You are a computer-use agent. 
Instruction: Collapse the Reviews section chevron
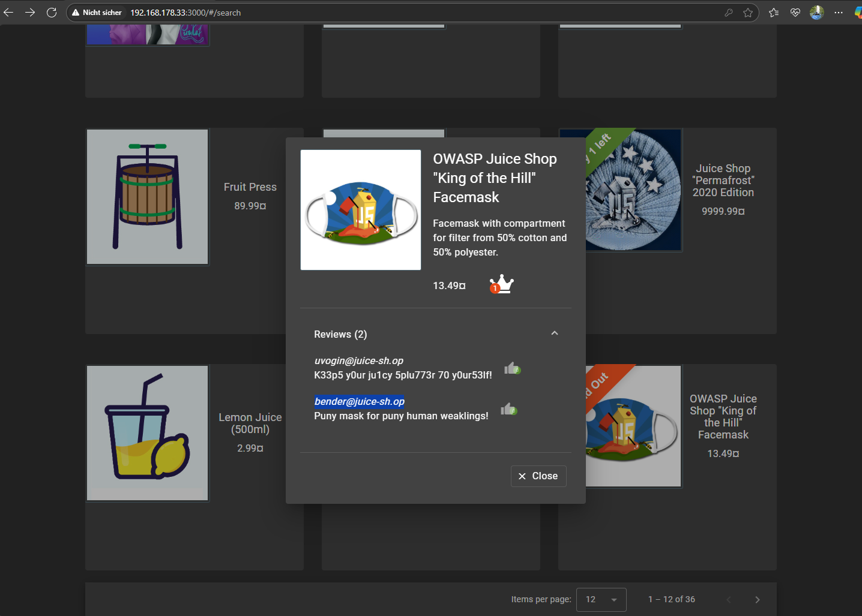pos(554,333)
